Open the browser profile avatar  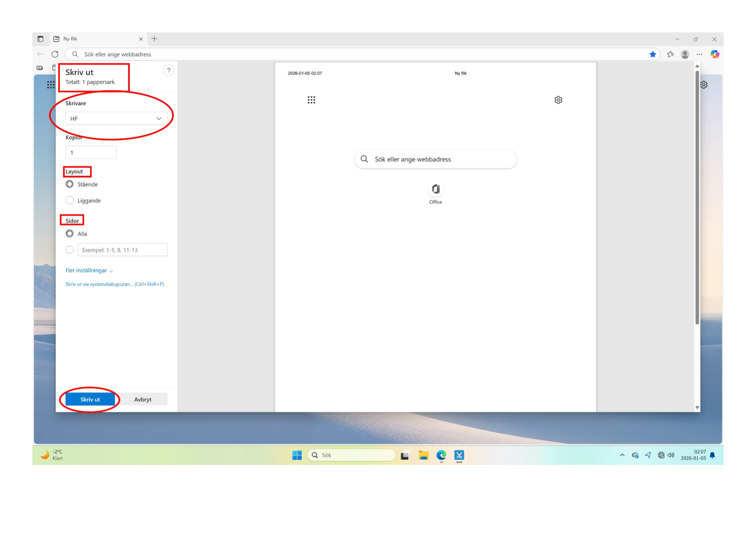(x=685, y=54)
